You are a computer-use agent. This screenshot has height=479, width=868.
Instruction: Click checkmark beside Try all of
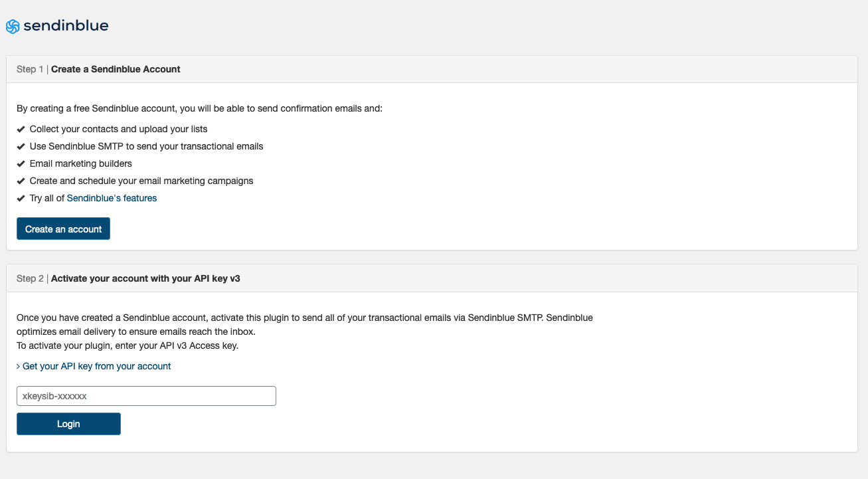[x=21, y=198]
